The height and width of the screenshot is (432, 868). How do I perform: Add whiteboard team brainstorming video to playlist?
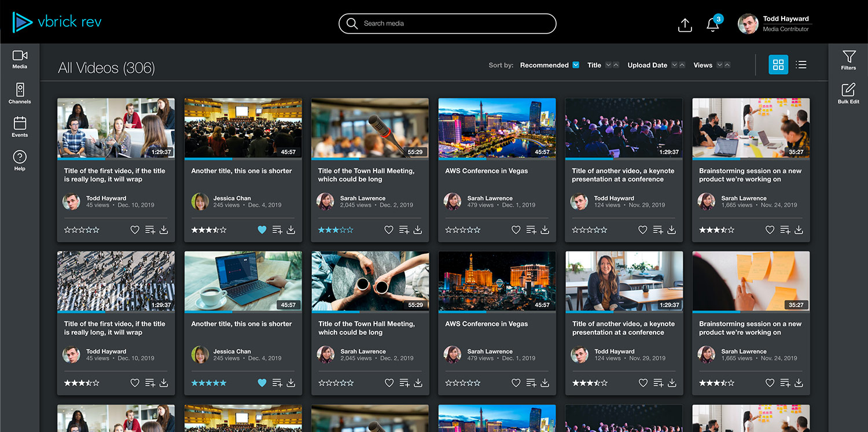(x=785, y=230)
